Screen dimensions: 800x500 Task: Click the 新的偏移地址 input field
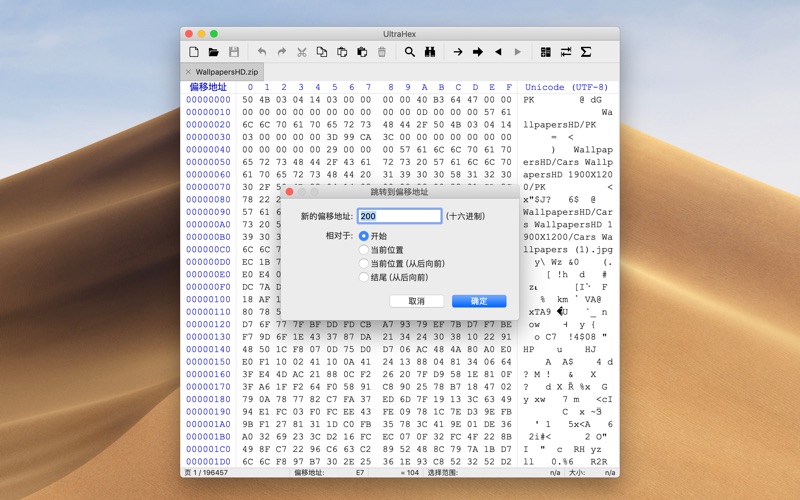coord(399,216)
